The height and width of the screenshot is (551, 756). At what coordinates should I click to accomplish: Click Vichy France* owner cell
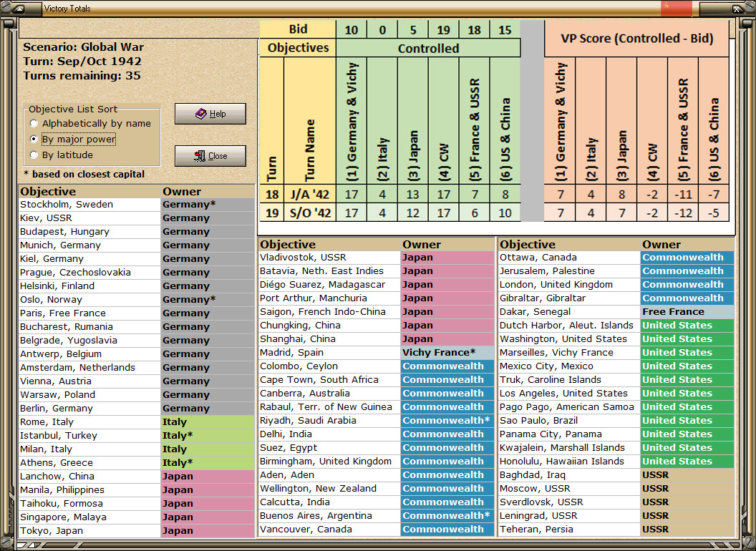point(447,352)
